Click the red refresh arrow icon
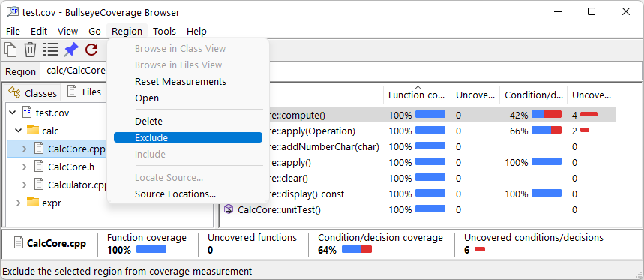The height and width of the screenshot is (280, 644). pos(91,50)
